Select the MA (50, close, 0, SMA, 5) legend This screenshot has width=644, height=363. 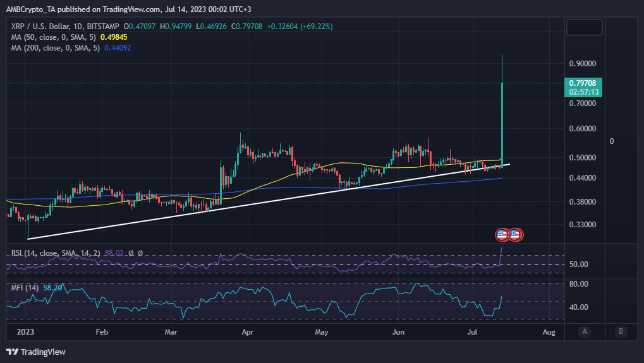53,37
